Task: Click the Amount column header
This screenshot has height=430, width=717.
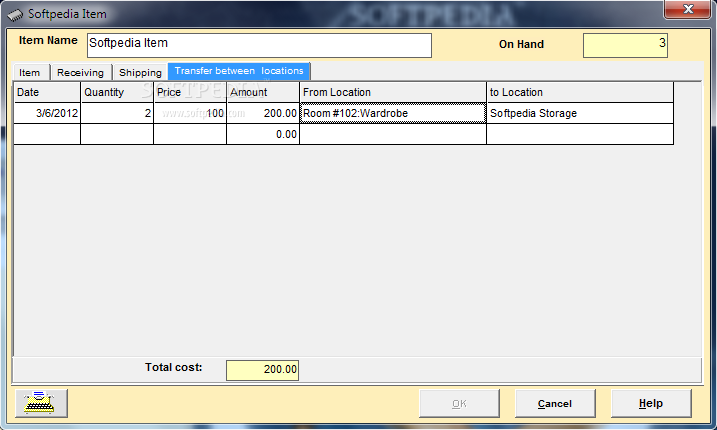Action: pos(263,92)
